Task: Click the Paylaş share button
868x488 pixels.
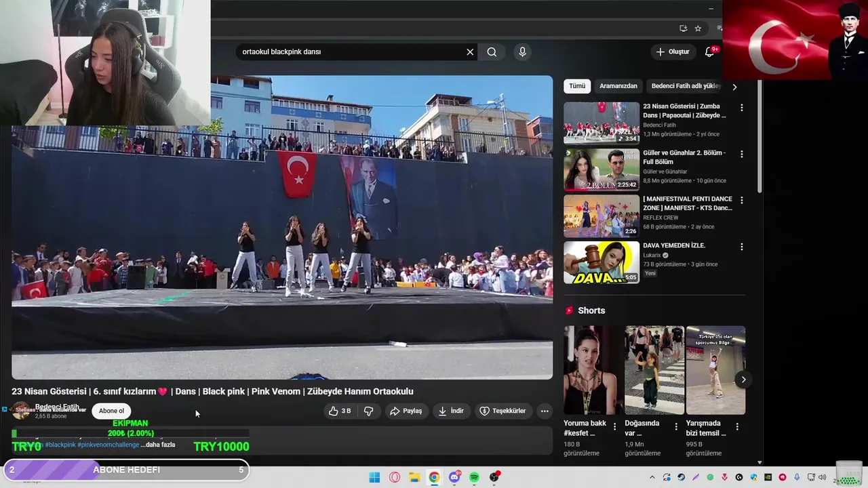Action: 406,411
